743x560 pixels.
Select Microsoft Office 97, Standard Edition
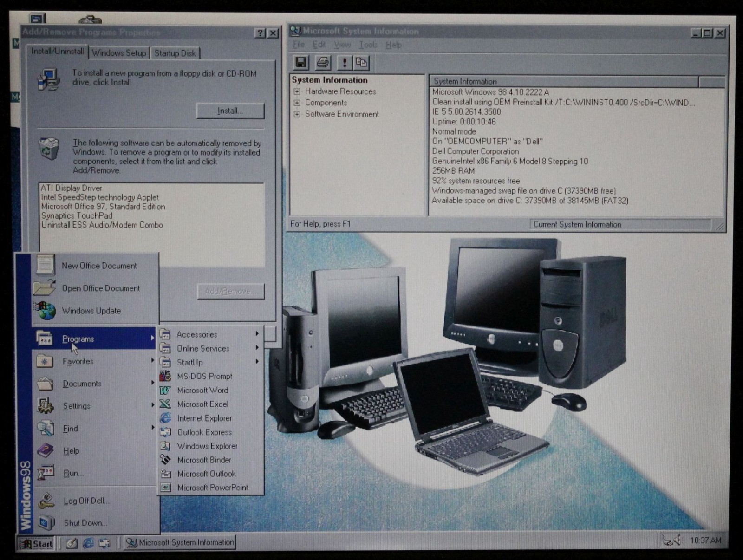click(x=103, y=207)
